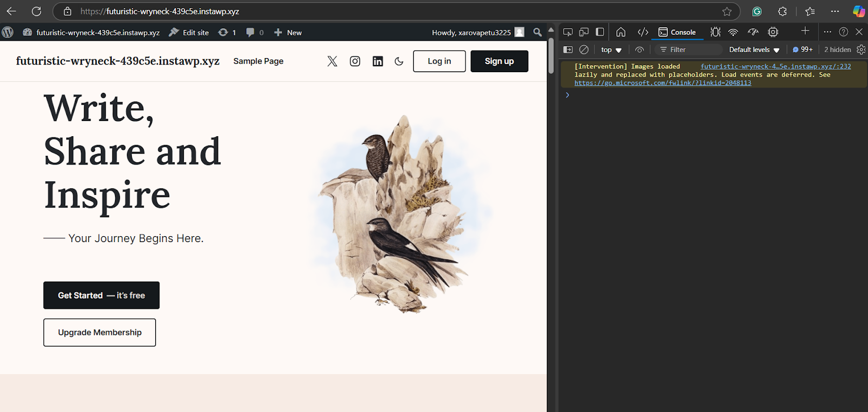Screen dimensions: 868x412
Task: Open the DevTools gear-chip tab icon
Action: point(773,32)
